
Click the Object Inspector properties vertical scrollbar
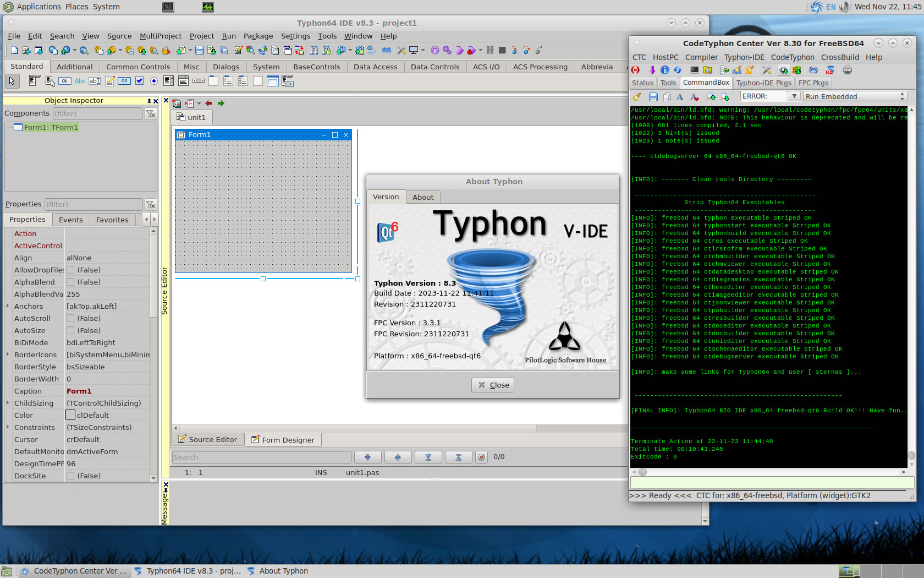153,355
